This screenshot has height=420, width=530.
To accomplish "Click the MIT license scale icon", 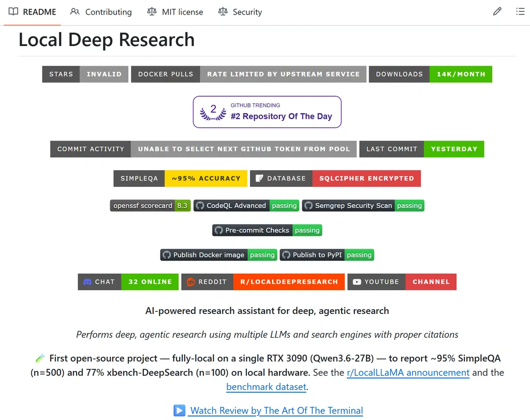I will (152, 11).
